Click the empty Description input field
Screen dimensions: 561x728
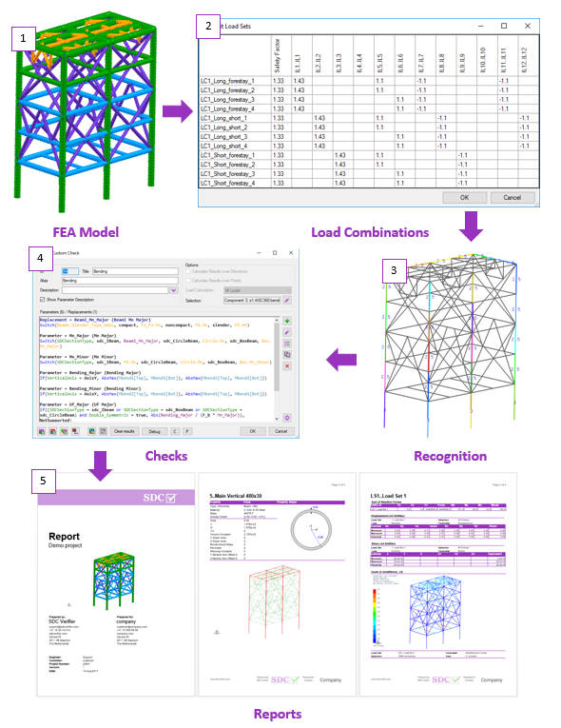pos(115,290)
